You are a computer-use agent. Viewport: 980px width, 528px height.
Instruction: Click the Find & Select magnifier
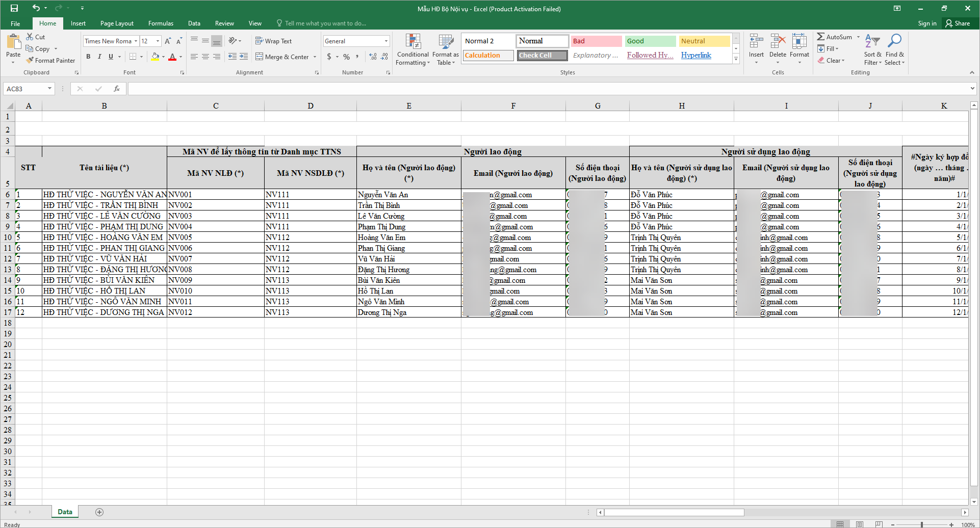pos(894,50)
